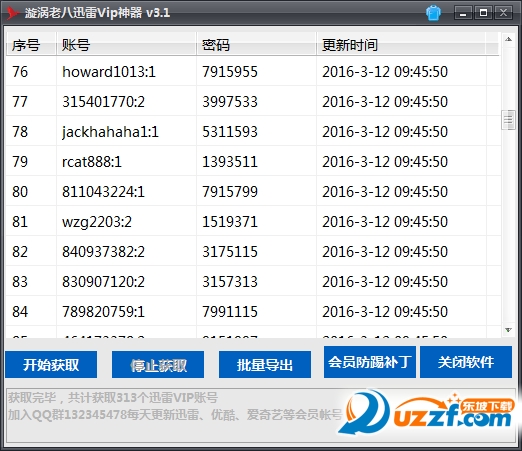Sort by the 更新时间 column header
522x451 pixels.
[401, 44]
